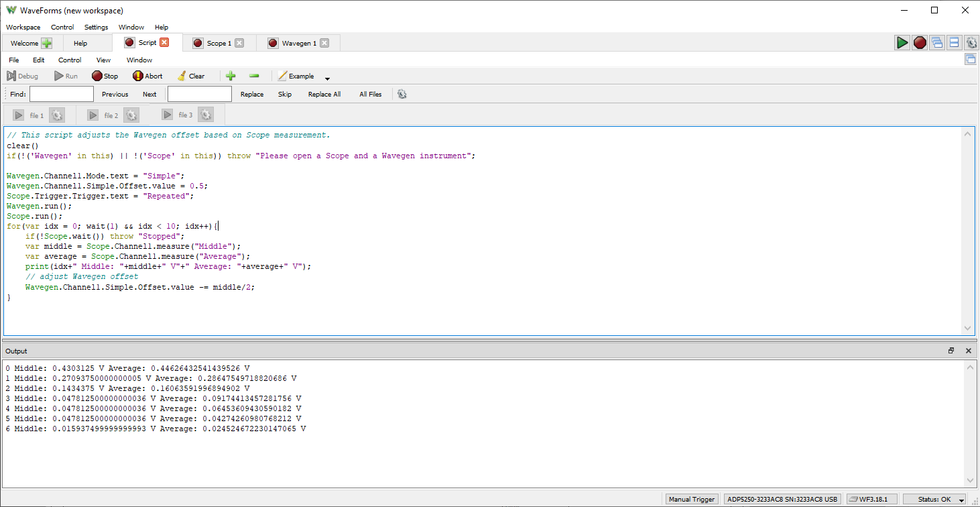The image size is (980, 507).
Task: Focus the Find input field
Action: point(62,94)
